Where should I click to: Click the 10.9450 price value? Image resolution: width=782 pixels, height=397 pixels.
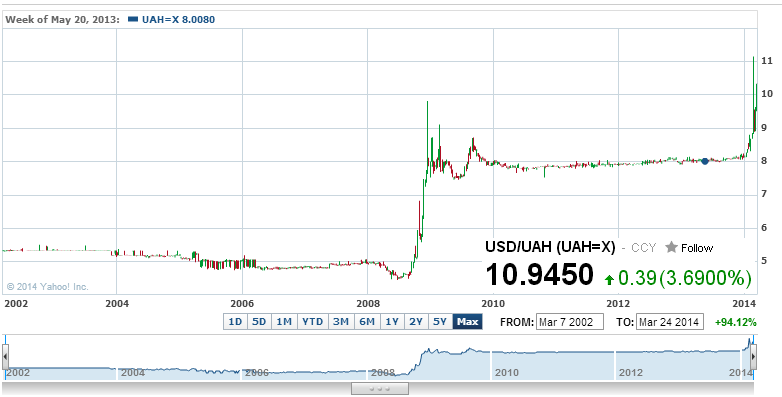tap(540, 275)
